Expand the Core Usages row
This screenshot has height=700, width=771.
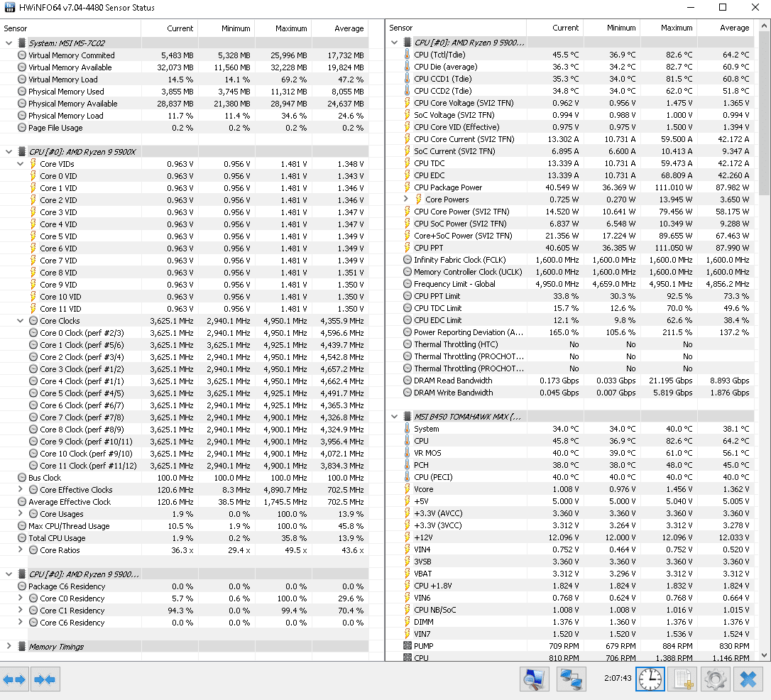(x=20, y=514)
